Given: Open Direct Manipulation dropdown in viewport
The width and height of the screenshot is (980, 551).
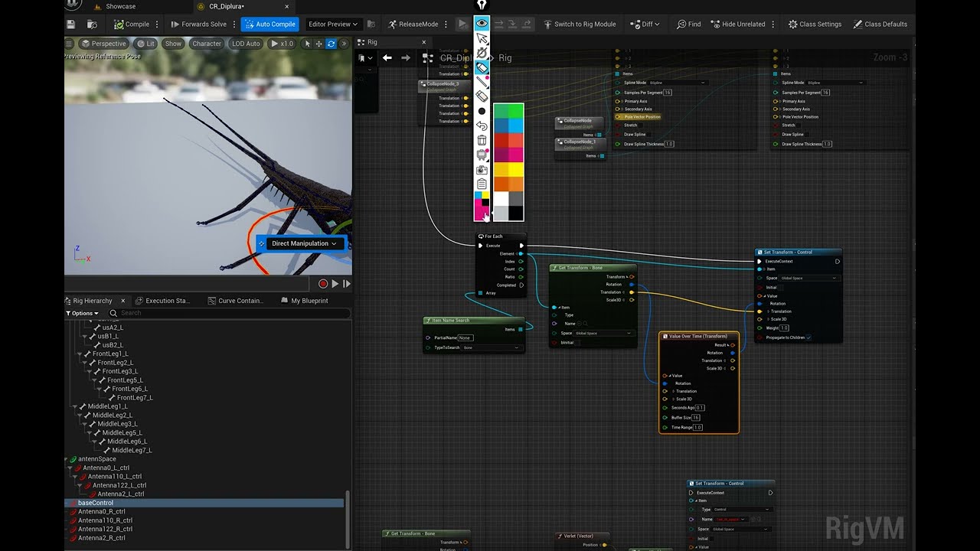Looking at the screenshot, I should click(x=304, y=243).
